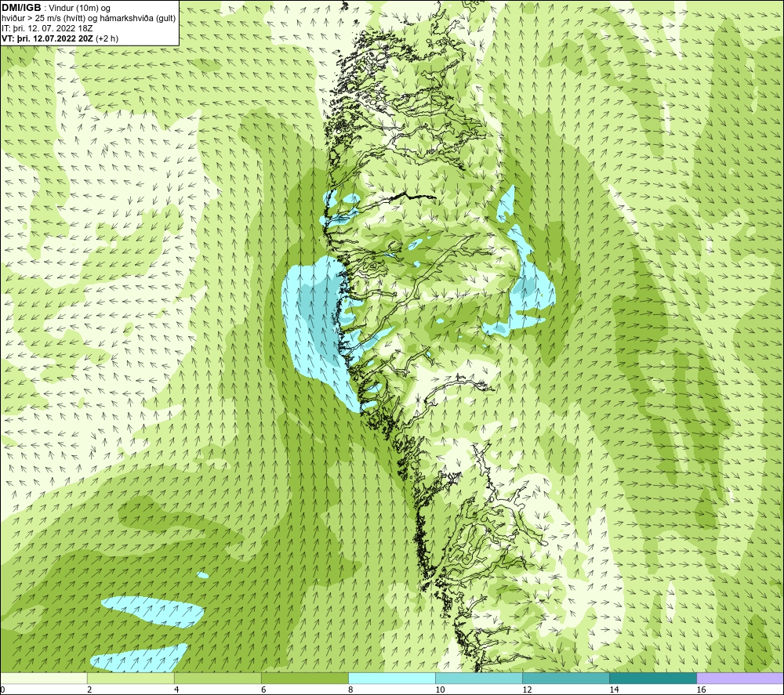Click the 8–10 m/s light cyan legend swatch
Image resolution: width=784 pixels, height=695 pixels.
coord(392,678)
